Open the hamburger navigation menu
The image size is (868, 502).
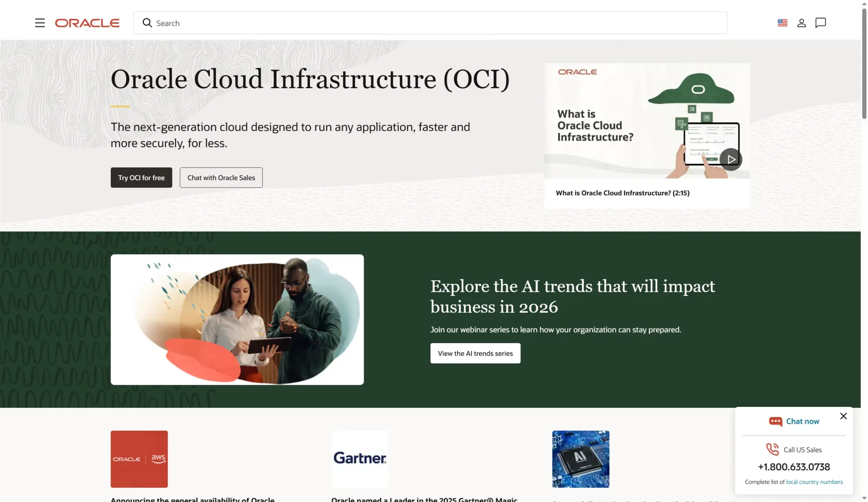point(40,23)
